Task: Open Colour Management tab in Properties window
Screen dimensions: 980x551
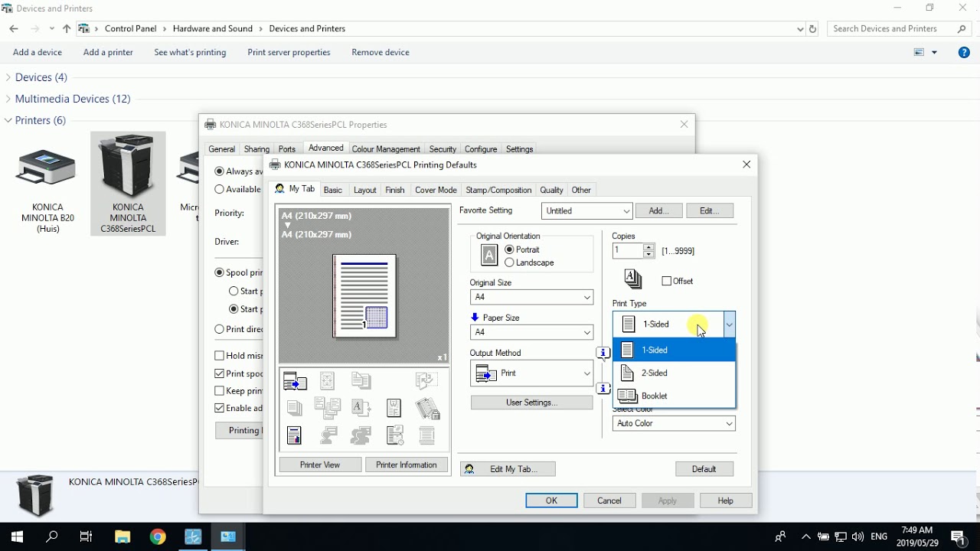Action: click(386, 149)
